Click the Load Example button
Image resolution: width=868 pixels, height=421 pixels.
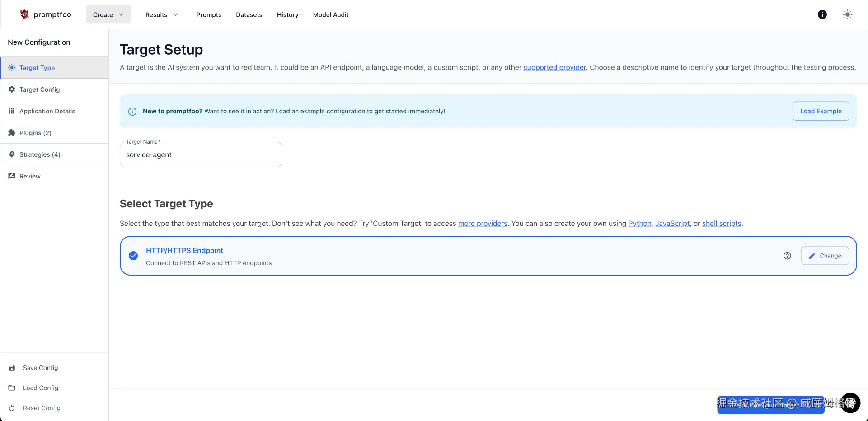click(821, 111)
